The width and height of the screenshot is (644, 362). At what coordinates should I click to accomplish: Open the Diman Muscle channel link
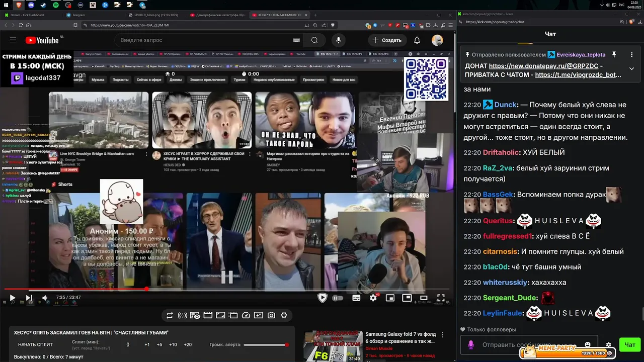coord(379,348)
